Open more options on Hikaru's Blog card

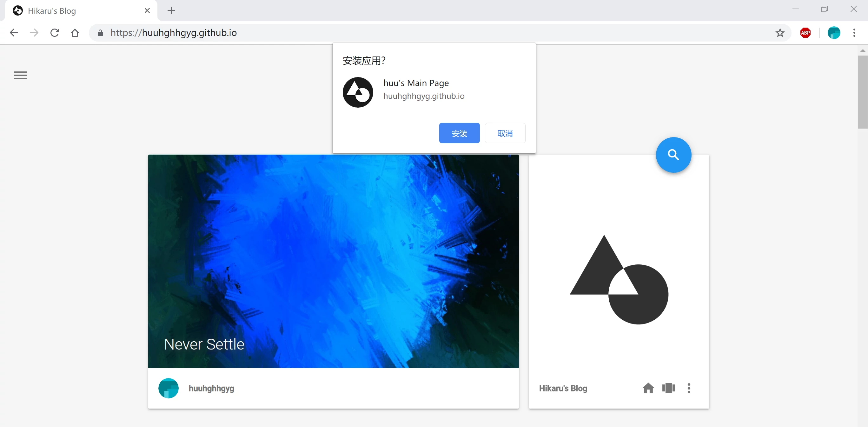pos(689,388)
